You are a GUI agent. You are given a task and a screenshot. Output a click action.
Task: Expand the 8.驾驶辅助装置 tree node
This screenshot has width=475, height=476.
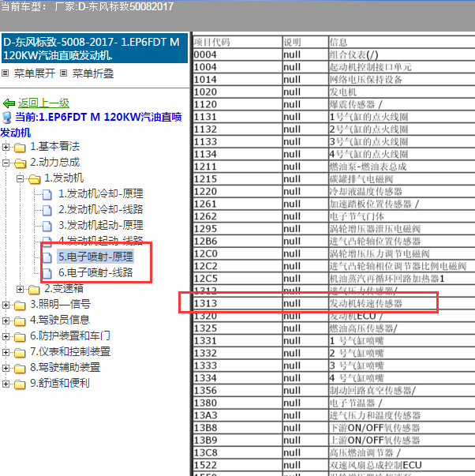click(x=6, y=368)
